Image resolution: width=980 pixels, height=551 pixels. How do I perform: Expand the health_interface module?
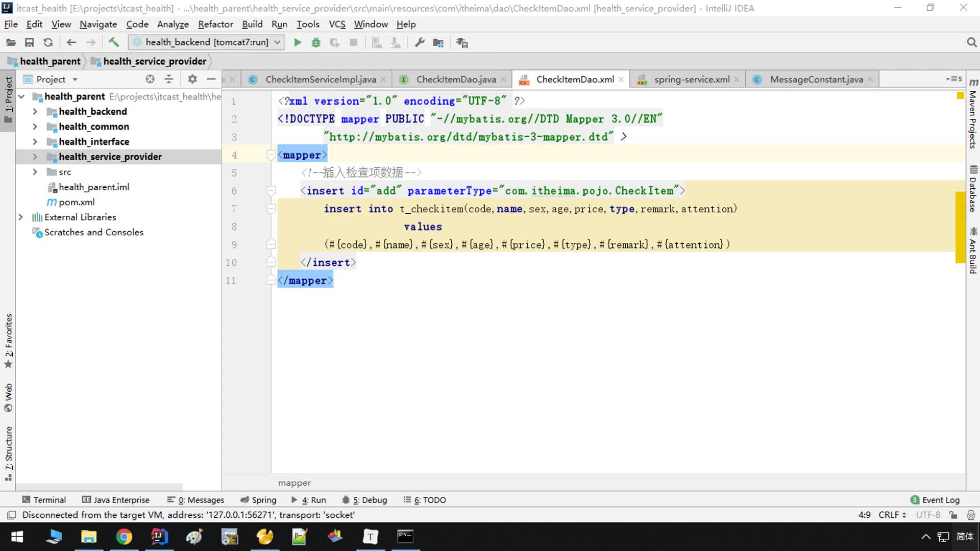(x=35, y=141)
